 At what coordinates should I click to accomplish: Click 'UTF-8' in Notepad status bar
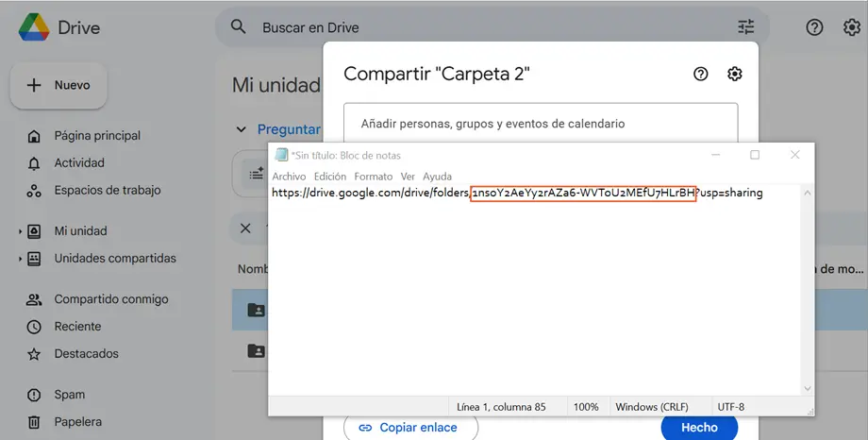730,407
